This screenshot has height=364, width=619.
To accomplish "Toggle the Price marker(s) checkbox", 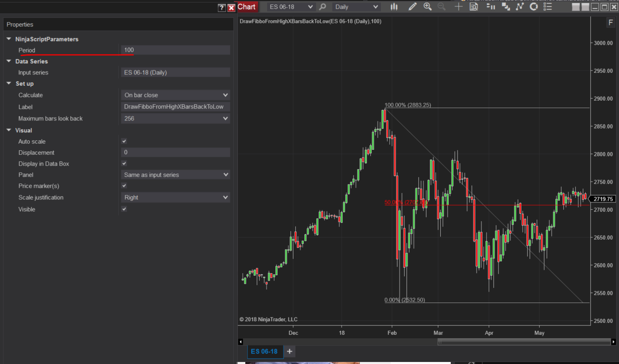I will pyautogui.click(x=124, y=185).
